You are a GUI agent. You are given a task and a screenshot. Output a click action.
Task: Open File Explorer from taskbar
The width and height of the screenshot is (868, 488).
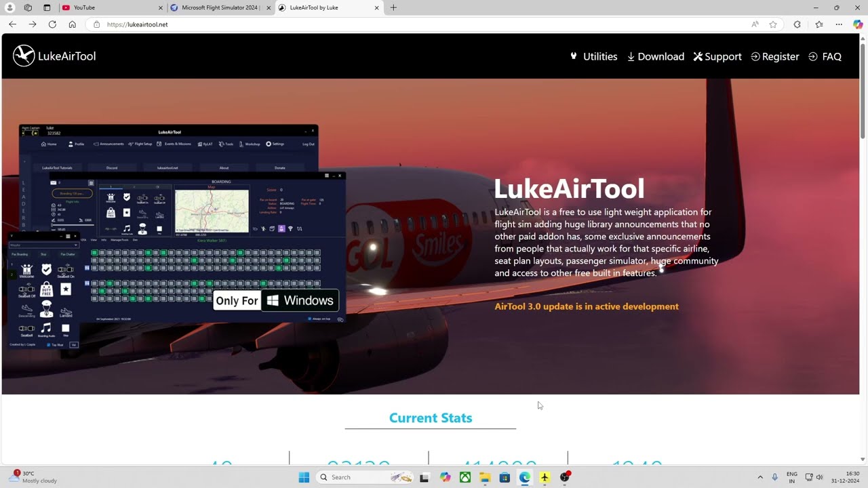[485, 477]
